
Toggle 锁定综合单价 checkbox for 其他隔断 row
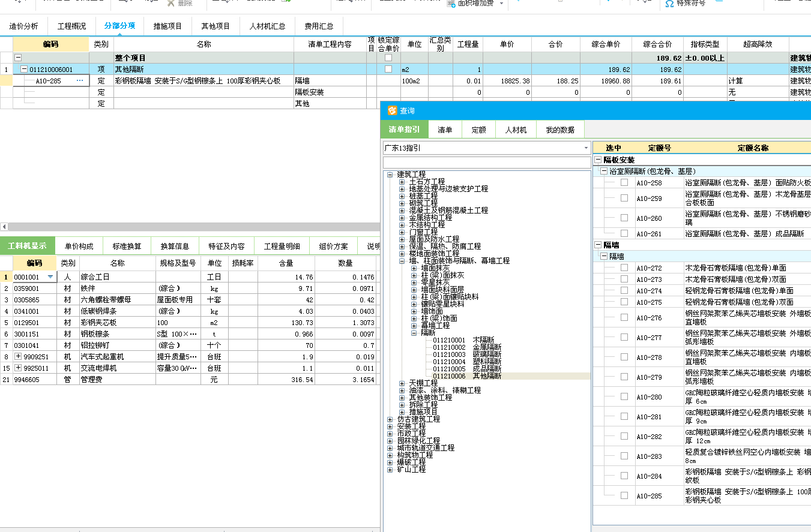(x=388, y=70)
